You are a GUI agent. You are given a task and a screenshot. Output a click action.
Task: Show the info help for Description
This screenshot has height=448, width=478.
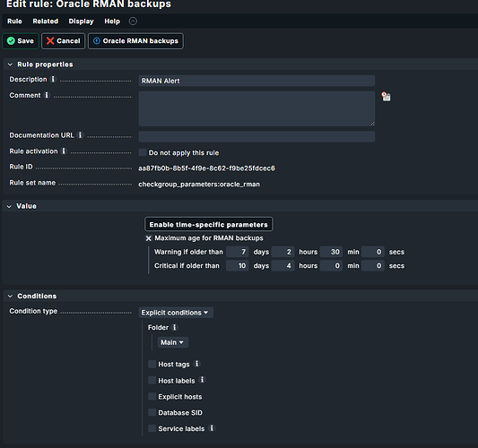53,79
